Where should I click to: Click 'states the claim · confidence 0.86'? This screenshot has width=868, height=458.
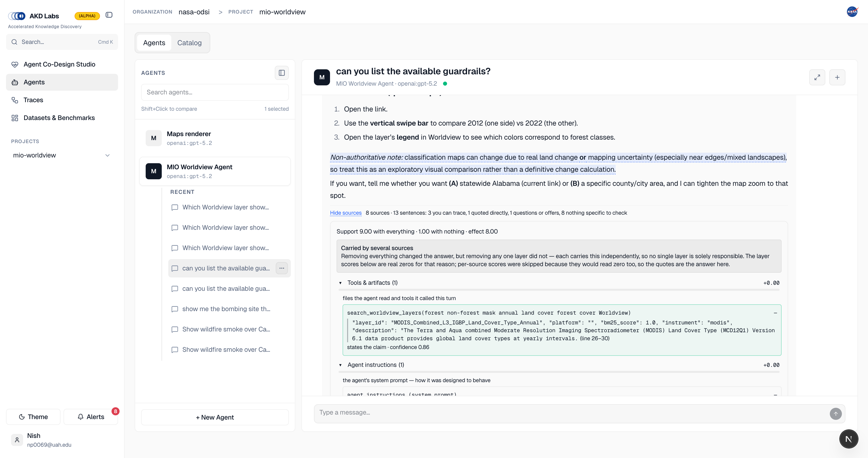pos(388,347)
